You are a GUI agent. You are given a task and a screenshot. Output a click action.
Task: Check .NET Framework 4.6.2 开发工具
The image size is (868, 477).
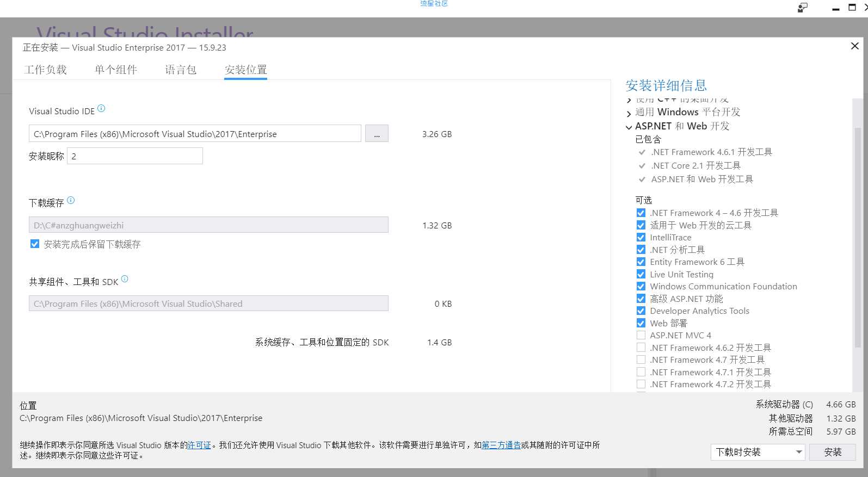pyautogui.click(x=641, y=348)
